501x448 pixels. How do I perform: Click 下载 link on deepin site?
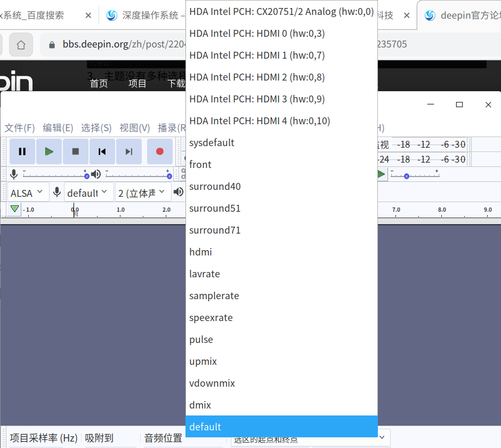(176, 83)
